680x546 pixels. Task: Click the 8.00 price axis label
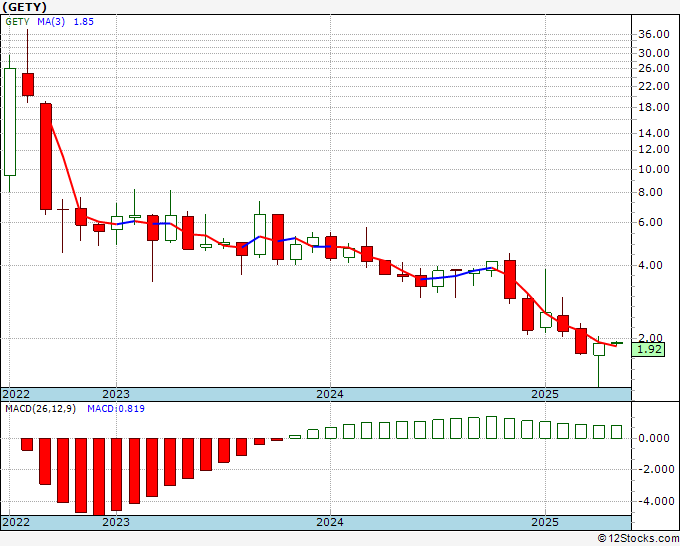coord(651,193)
